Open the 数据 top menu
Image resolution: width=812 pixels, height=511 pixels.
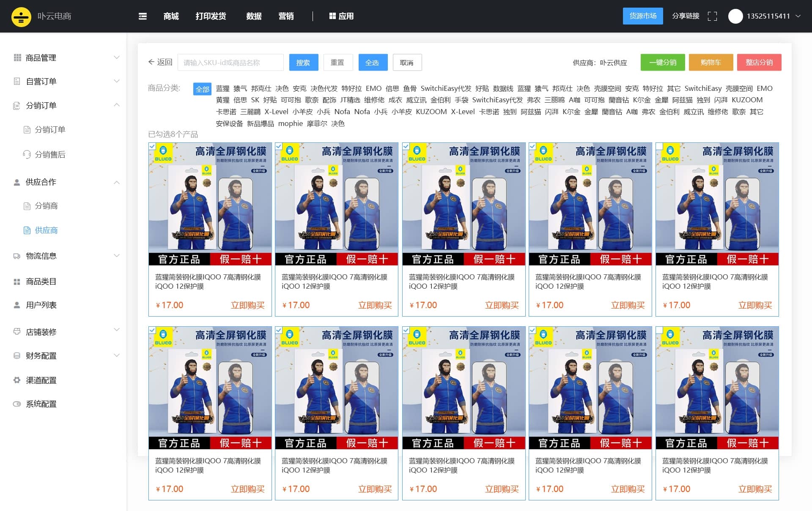254,16
